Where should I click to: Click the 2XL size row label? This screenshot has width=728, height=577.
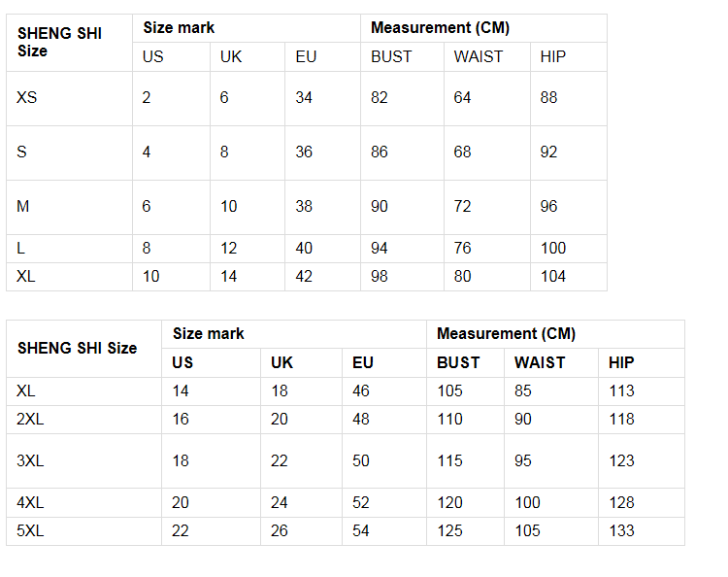click(30, 419)
